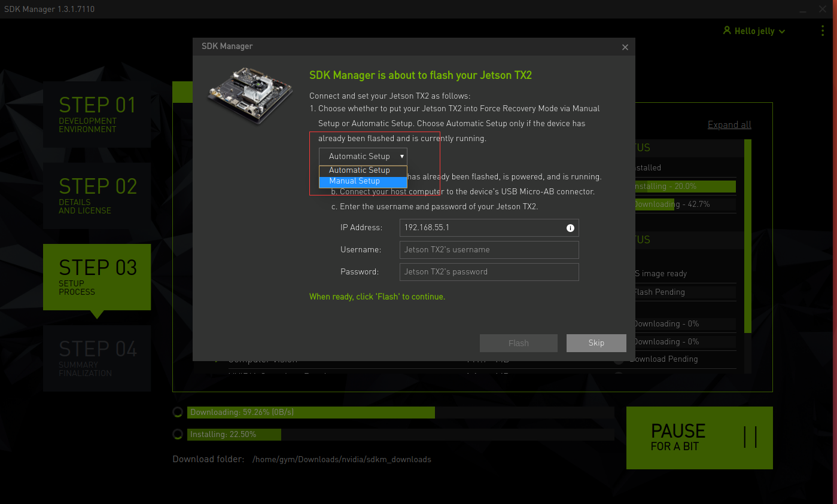
Task: Click the overall Downloading 59.26% progress bar
Action: point(400,413)
